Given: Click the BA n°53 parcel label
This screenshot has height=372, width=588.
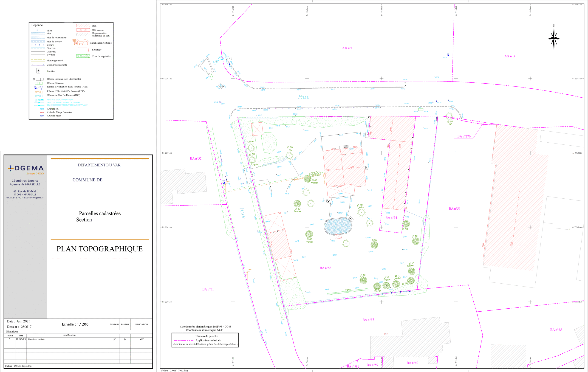Looking at the screenshot, I should click(325, 268).
